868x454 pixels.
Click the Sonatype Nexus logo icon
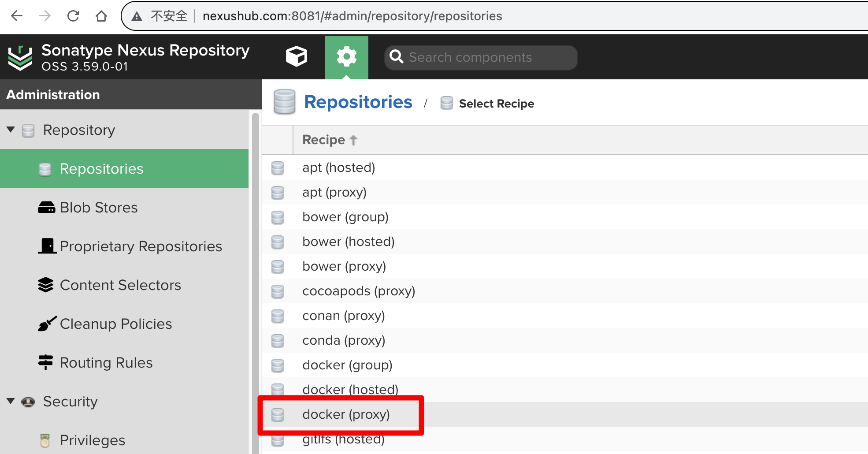pyautogui.click(x=20, y=58)
